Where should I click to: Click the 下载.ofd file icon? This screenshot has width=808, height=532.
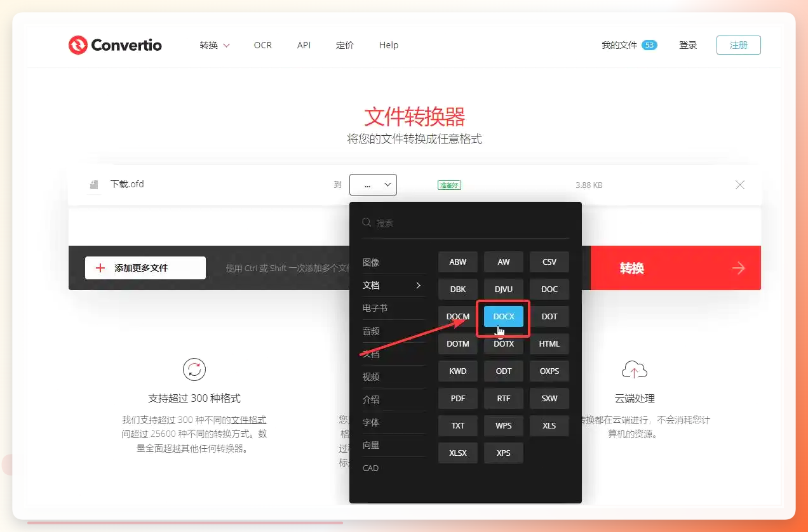click(x=94, y=185)
